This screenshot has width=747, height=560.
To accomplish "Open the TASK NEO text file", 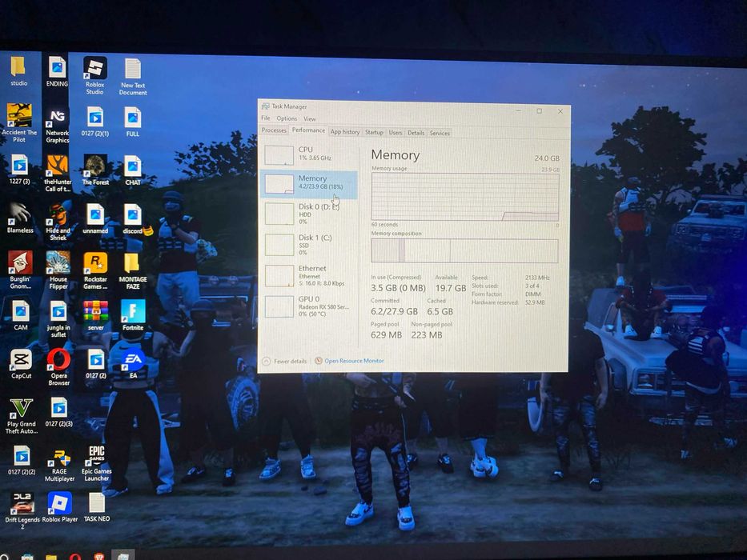I will [97, 508].
